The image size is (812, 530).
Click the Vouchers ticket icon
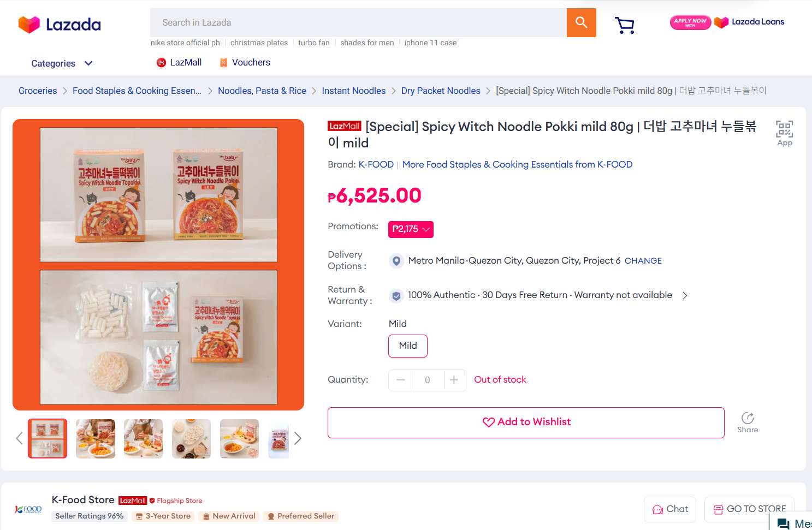[x=223, y=63]
